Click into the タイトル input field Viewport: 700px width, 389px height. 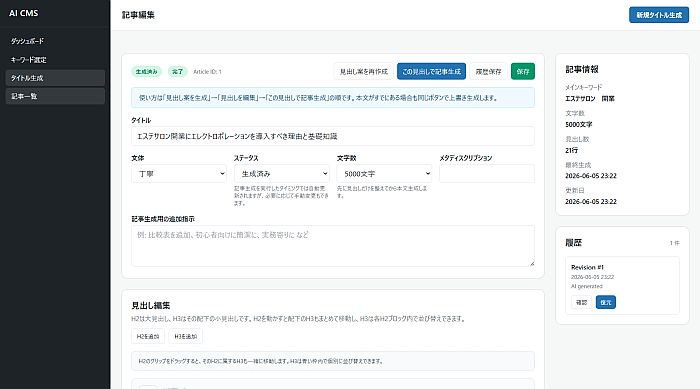coord(333,136)
